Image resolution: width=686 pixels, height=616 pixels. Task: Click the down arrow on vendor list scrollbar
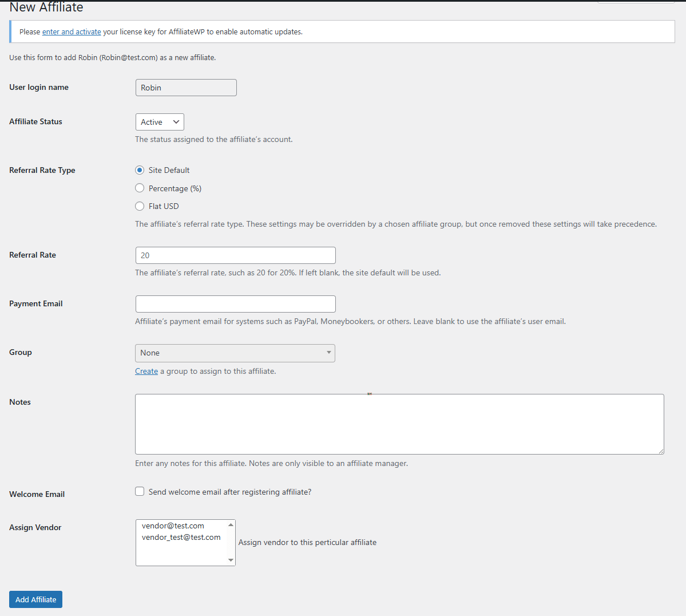231,562
